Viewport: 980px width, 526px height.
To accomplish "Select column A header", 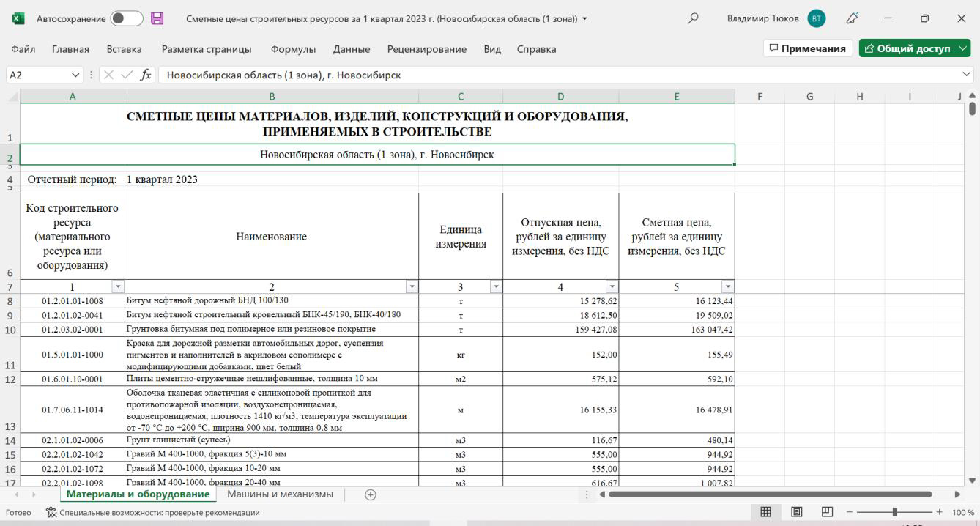I will pos(73,96).
